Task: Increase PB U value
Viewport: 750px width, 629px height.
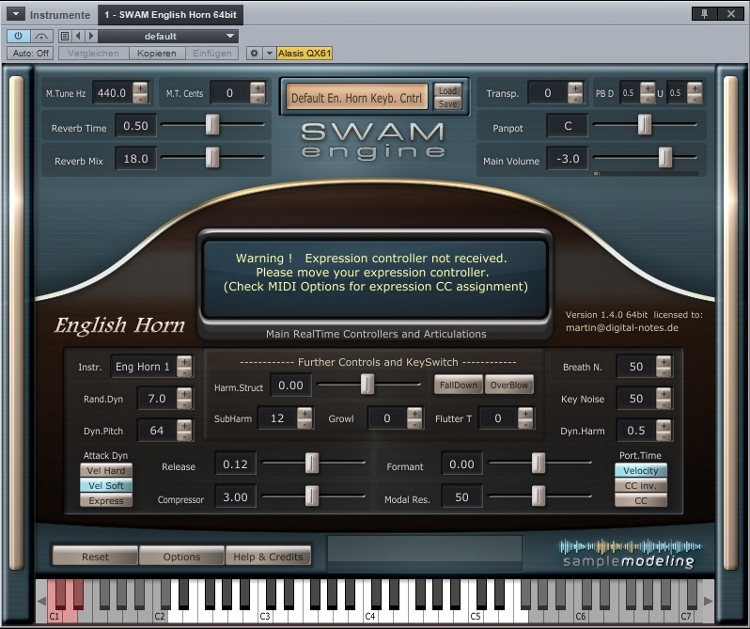Action: coord(695,88)
